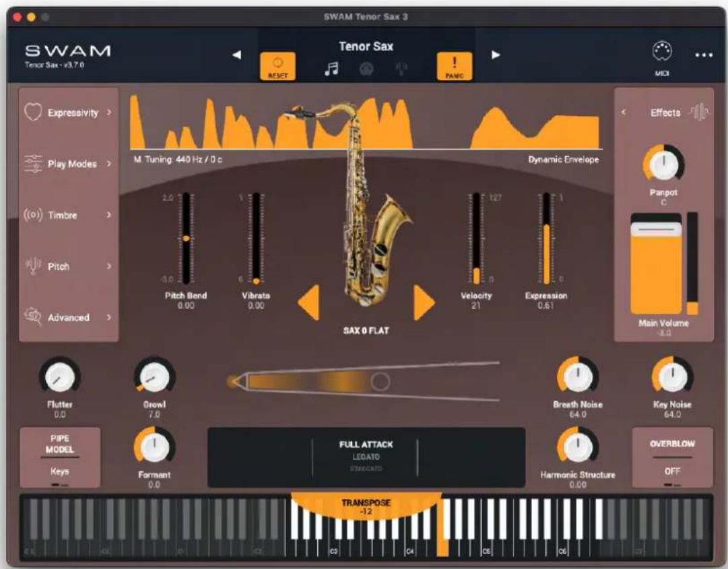Click the circle handle on reed graphic
728x569 pixels.
point(380,382)
